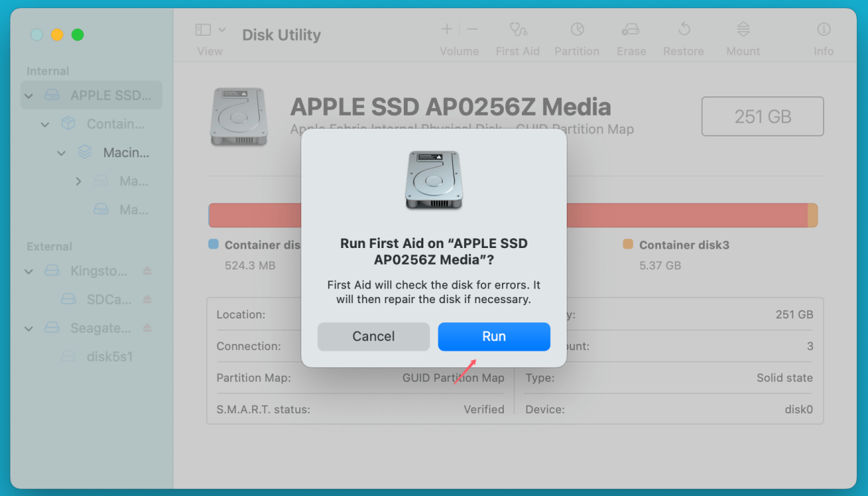Click the "Partition Map:" table label
Viewport: 868px width, 496px height.
pyautogui.click(x=253, y=378)
